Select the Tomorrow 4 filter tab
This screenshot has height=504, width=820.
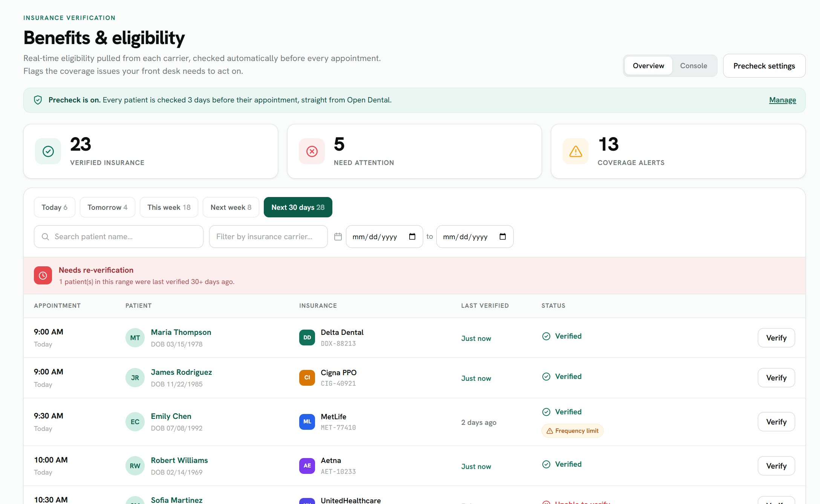(x=107, y=207)
